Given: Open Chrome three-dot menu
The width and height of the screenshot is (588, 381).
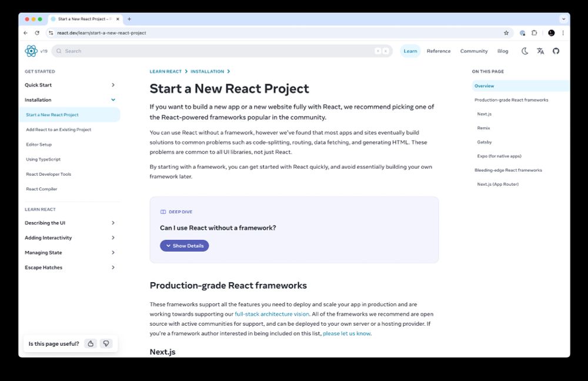Looking at the screenshot, I should tap(563, 33).
